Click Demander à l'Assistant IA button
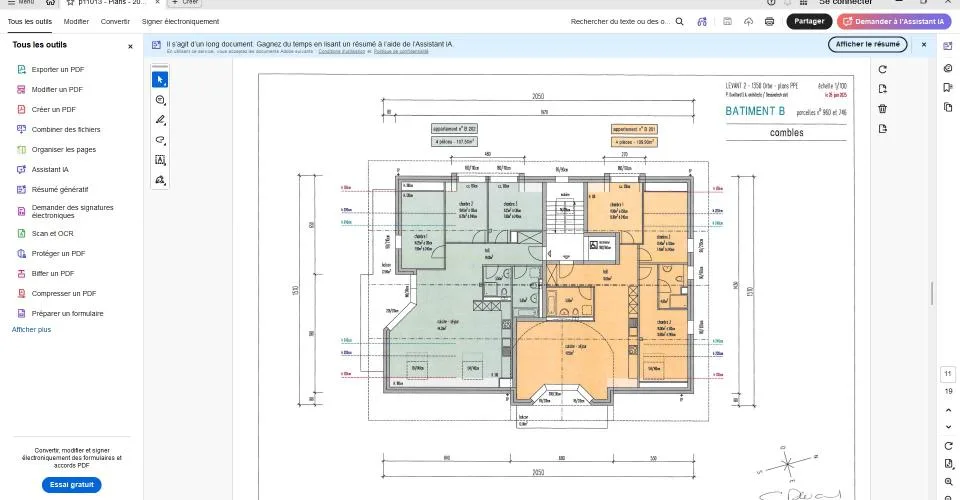The height and width of the screenshot is (500, 960). [x=894, y=21]
